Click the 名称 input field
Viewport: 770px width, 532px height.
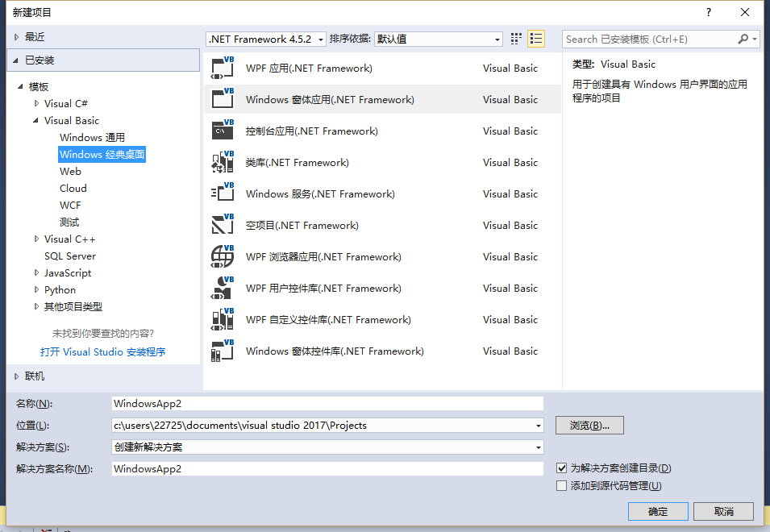point(327,403)
